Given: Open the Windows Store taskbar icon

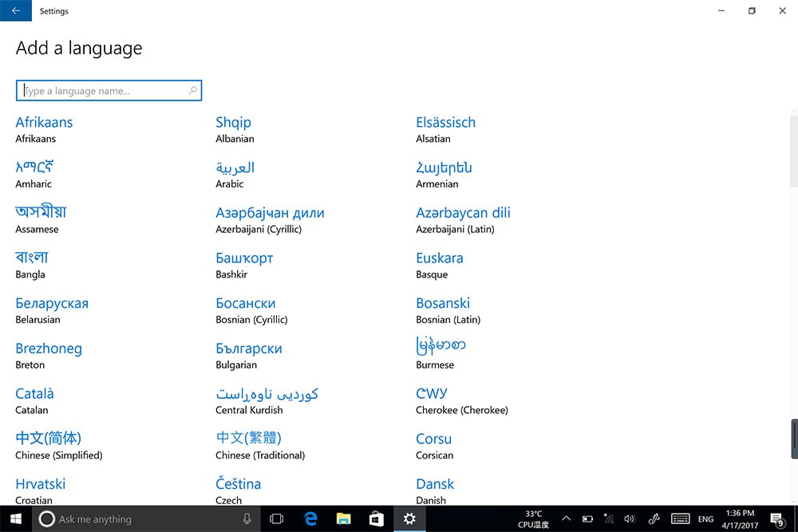Looking at the screenshot, I should coord(377,519).
